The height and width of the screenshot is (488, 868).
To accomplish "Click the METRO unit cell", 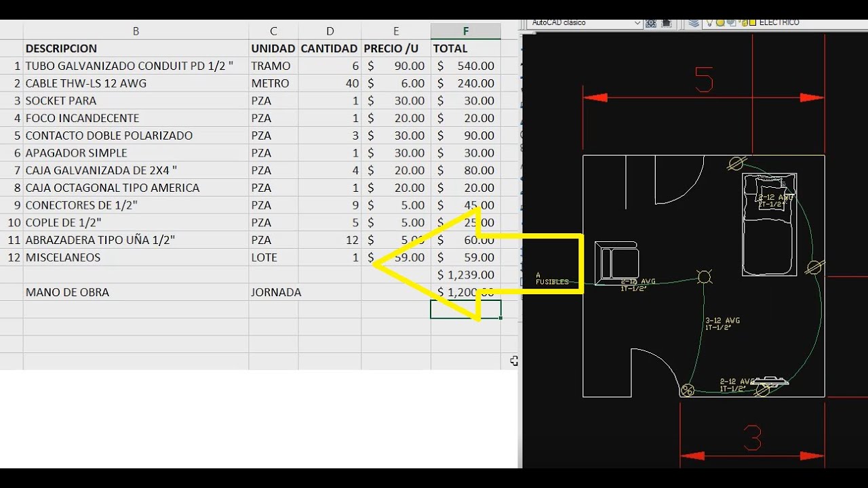I will [273, 83].
